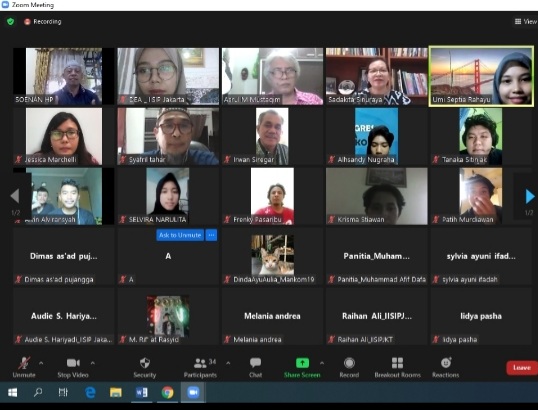Click the green Share Screen icon
The height and width of the screenshot is (410, 538).
302,363
